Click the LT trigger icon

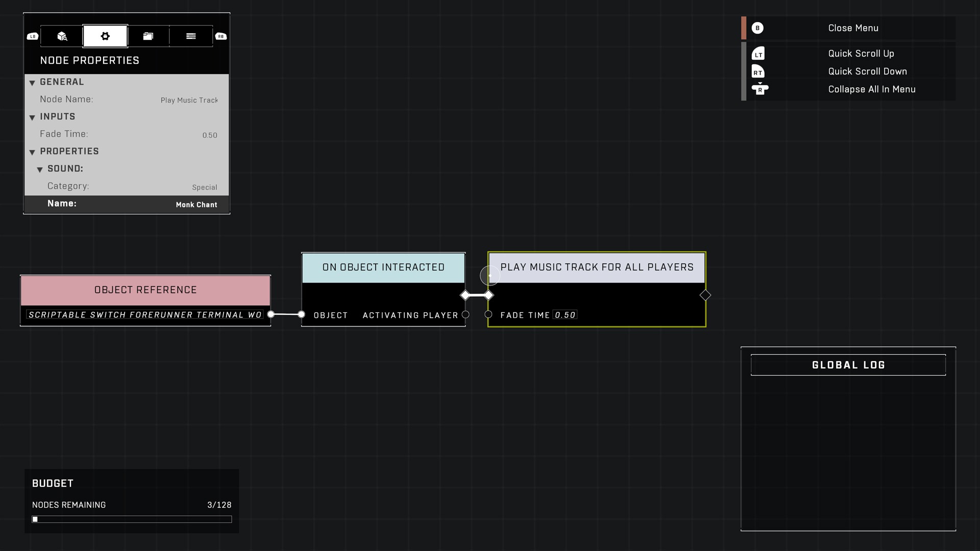coord(758,54)
